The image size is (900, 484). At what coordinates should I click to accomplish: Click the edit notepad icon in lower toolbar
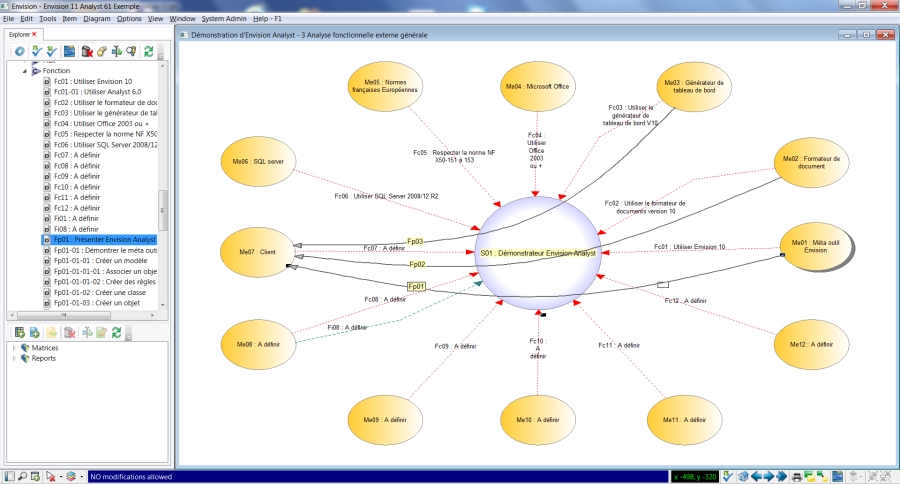tap(102, 332)
